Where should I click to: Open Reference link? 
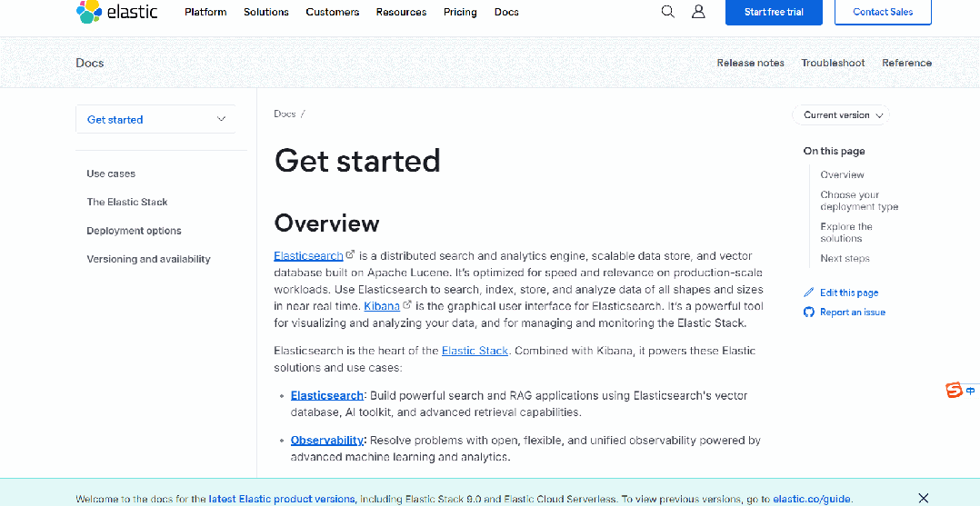(x=907, y=63)
